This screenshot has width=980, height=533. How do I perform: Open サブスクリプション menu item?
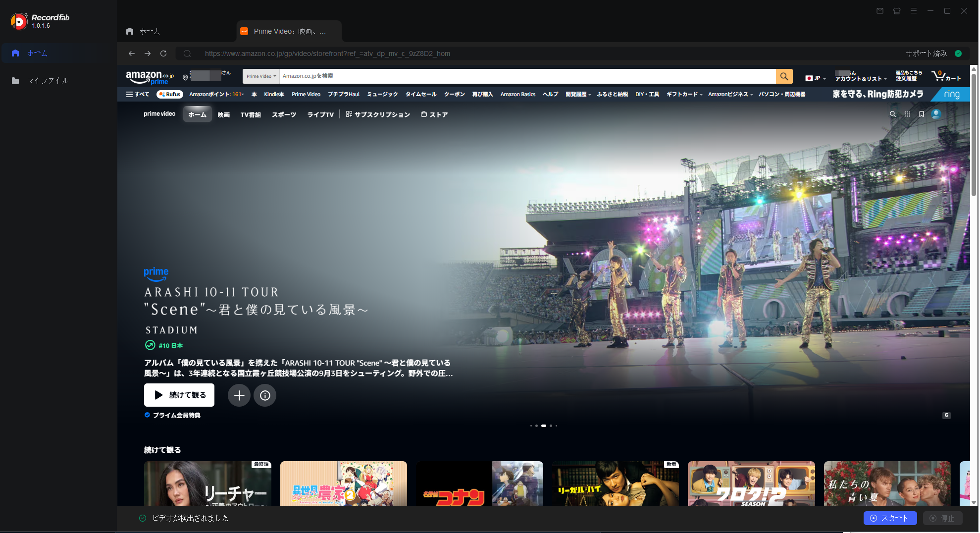pos(378,114)
